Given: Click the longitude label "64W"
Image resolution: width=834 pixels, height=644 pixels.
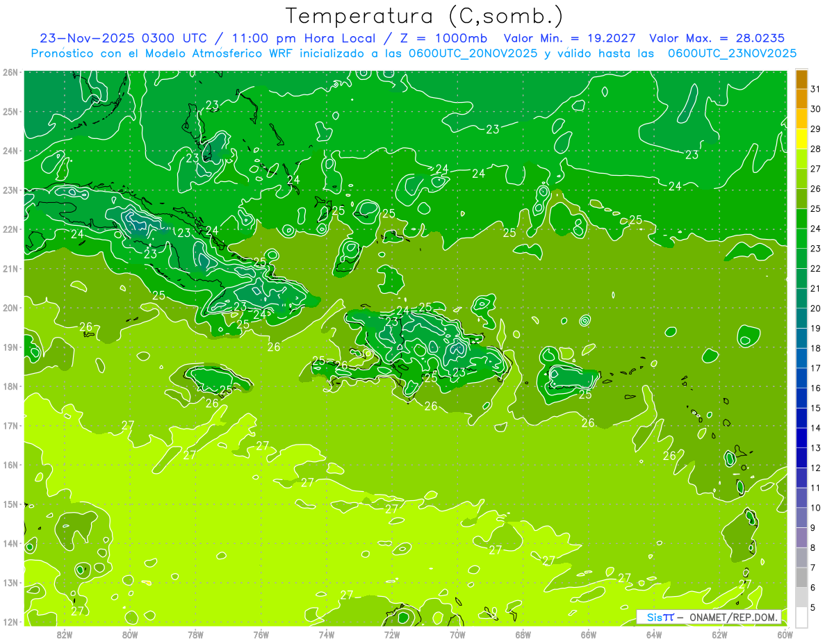Looking at the screenshot, I should [653, 634].
